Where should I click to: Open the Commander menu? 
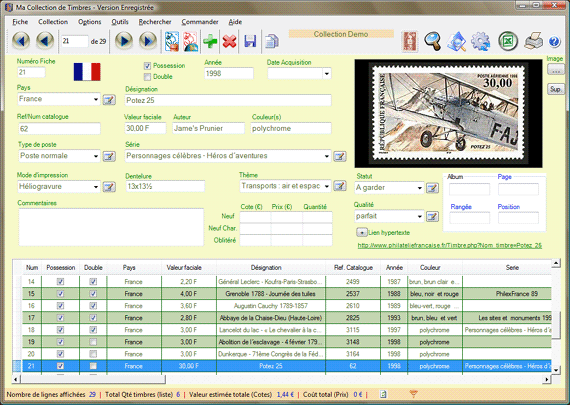pos(200,22)
